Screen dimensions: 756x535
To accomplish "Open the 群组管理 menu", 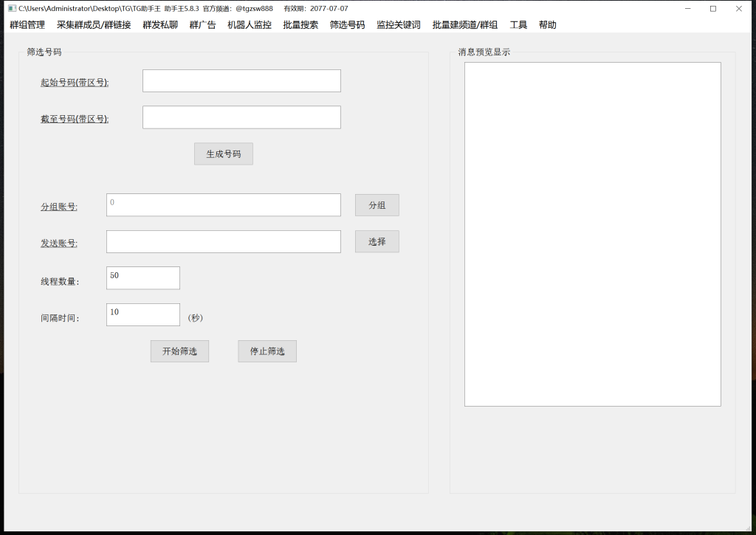I will (27, 25).
